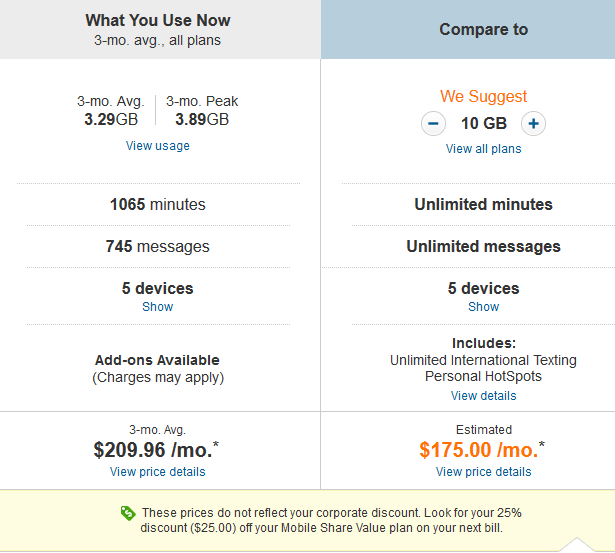Click the 3.89GB three-month peak value
The image size is (615, 553).
(202, 119)
